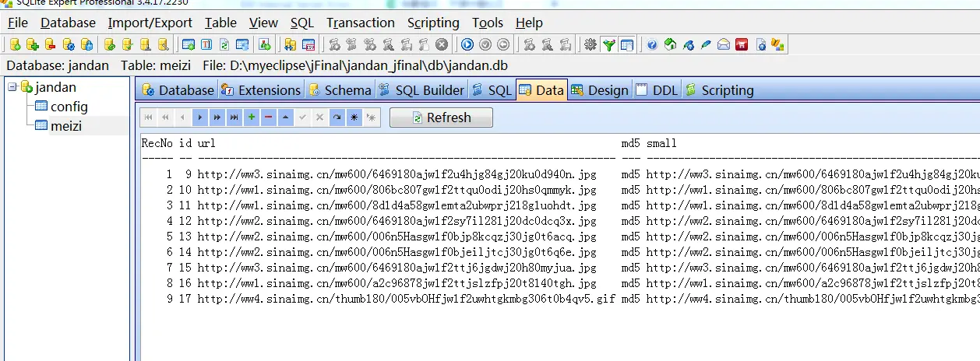Viewport: 980px width, 361px height.
Task: Click the database icon with blue gear
Action: [69, 44]
